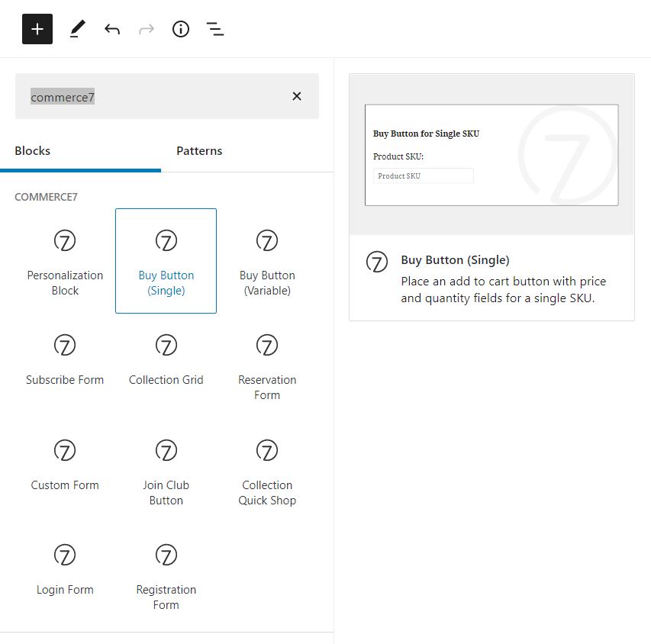Image resolution: width=651 pixels, height=644 pixels.
Task: Click the Buy Button preview thumbnail
Action: pos(491,155)
